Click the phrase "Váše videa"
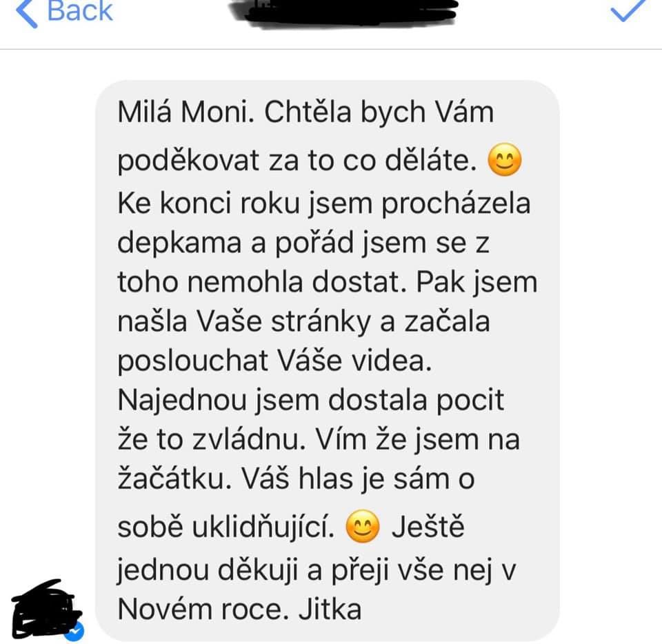This screenshot has width=662, height=644. tap(354, 361)
